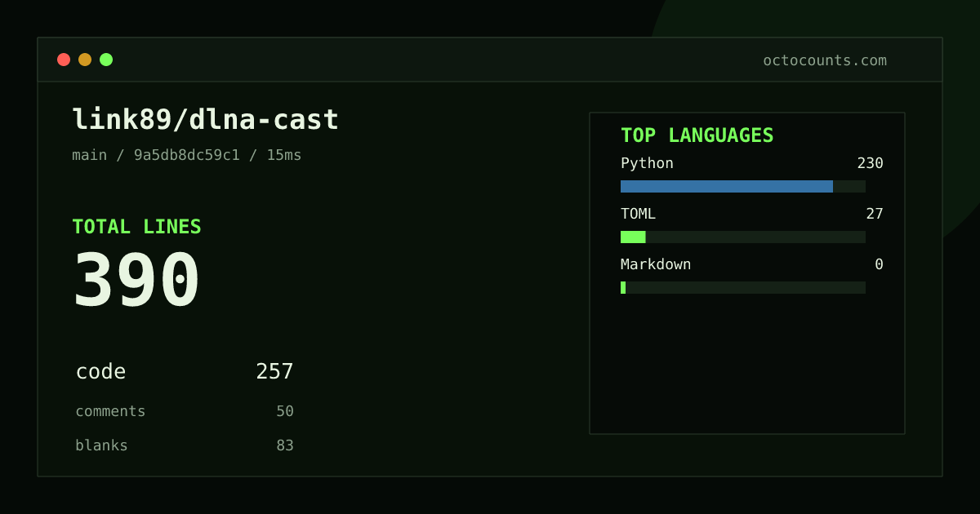The width and height of the screenshot is (980, 514).
Task: Select the Python line count 230
Action: tap(870, 163)
